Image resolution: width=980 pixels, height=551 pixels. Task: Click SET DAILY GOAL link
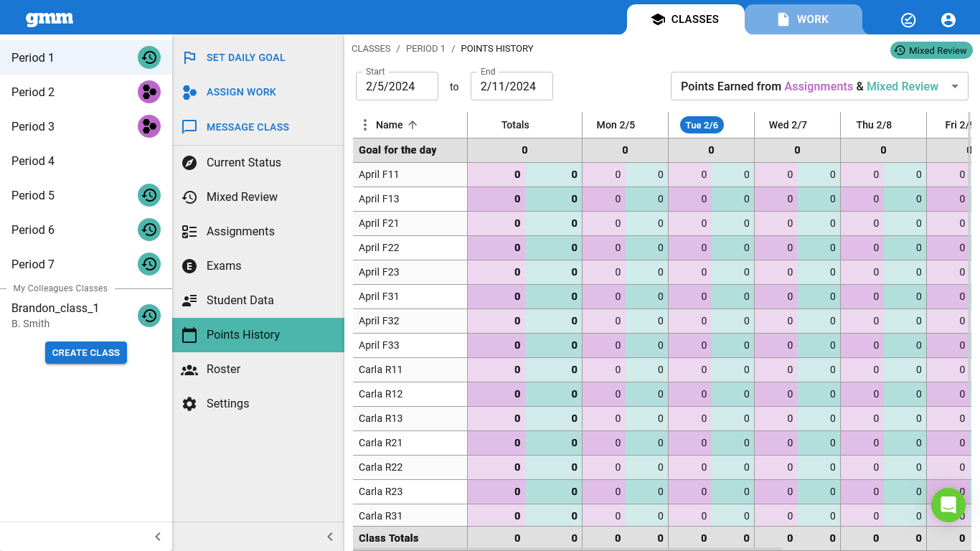[245, 57]
